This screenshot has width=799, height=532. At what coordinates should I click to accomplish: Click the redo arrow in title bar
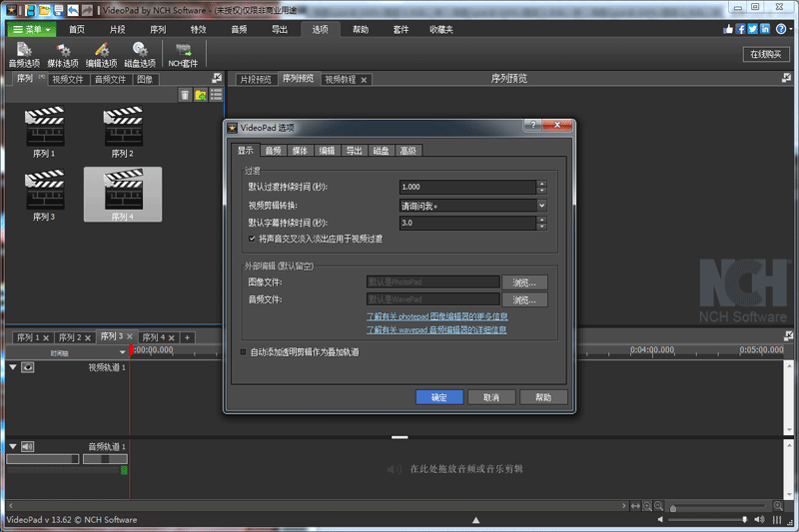pyautogui.click(x=87, y=10)
